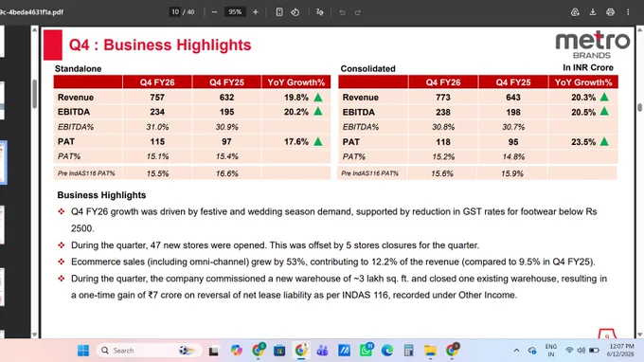The height and width of the screenshot is (362, 644).
Task: Zoom in with the plus button
Action: [256, 12]
